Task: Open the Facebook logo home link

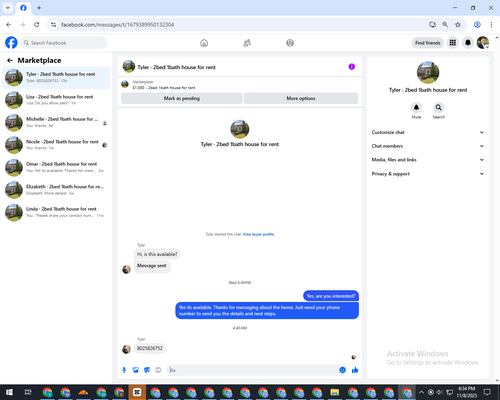Action: pyautogui.click(x=11, y=43)
